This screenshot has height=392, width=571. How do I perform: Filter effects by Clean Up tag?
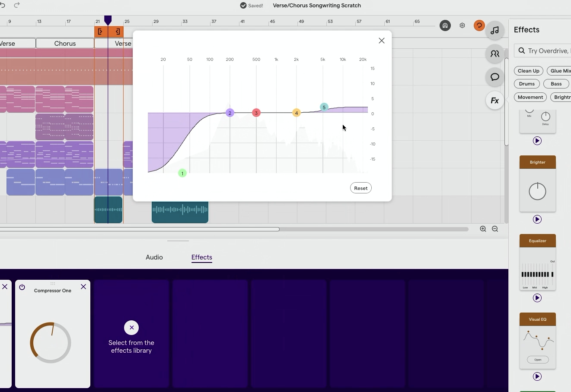coord(529,71)
